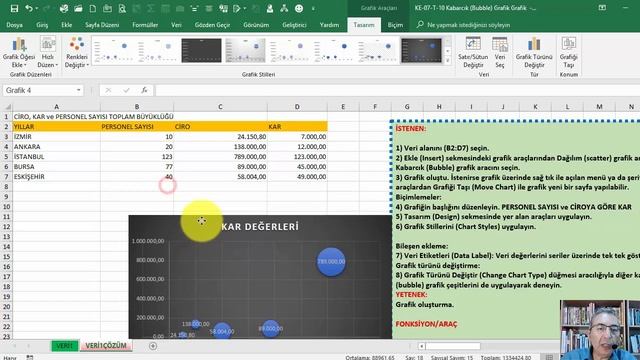Click the large 789.000,00 bubble in chart
Screen dimensions: 640x360
coord(331,262)
